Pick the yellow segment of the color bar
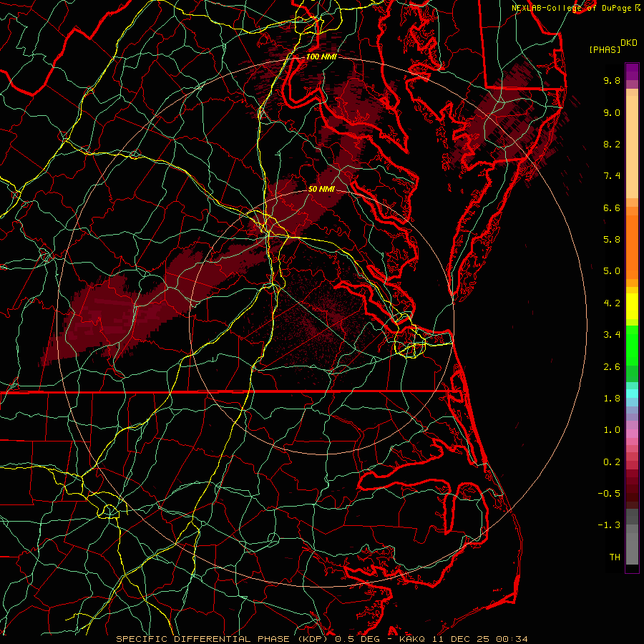This screenshot has height=644, width=644. click(x=632, y=306)
